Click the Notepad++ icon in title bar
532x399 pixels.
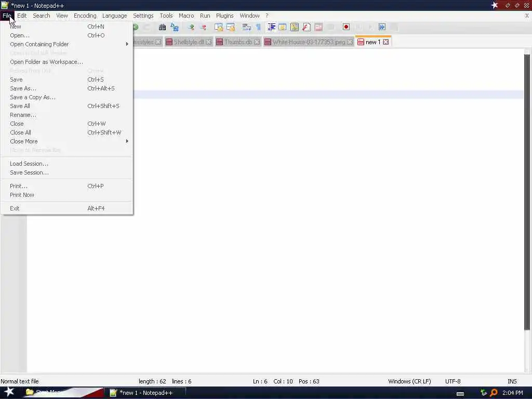point(4,5)
